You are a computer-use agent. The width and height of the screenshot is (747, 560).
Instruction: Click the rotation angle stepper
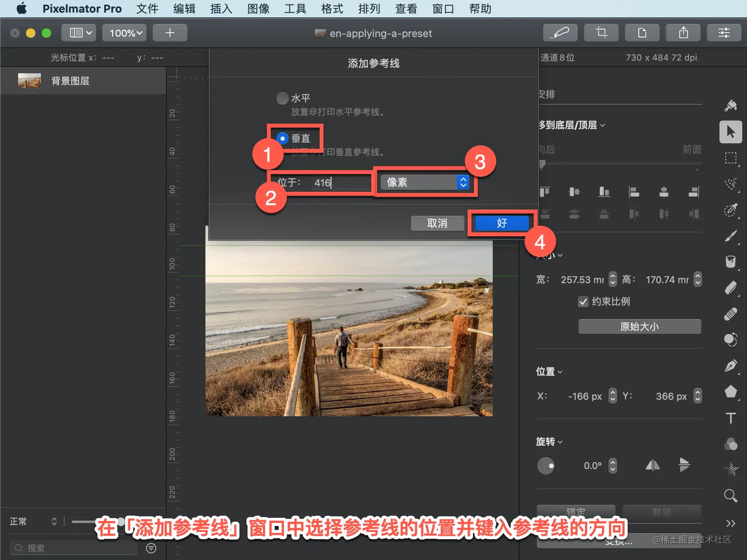(613, 466)
